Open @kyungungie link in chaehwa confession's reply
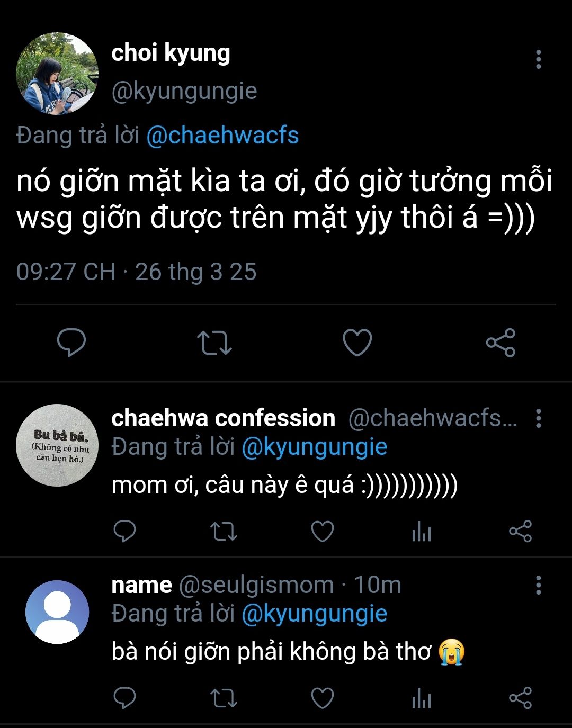The image size is (572, 728). click(315, 447)
